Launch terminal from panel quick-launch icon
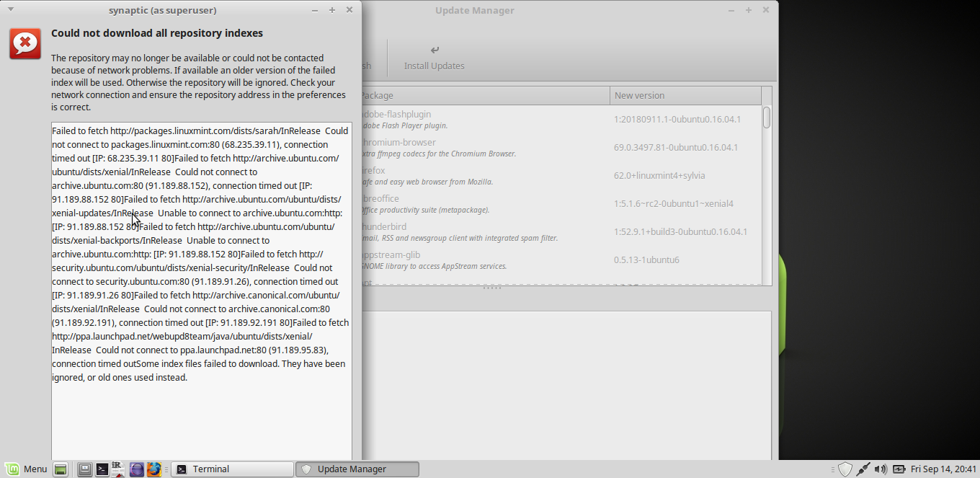Image resolution: width=980 pixels, height=478 pixels. coord(102,469)
